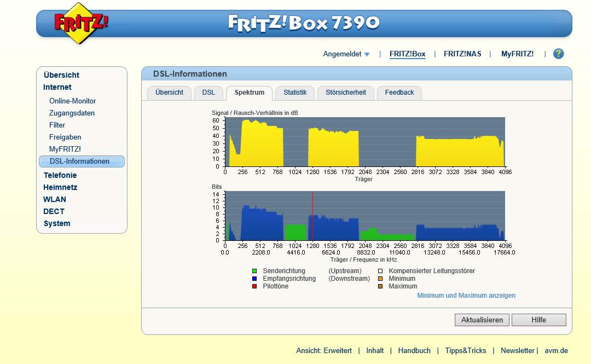Open Freigaben in the sidebar
591x364 pixels.
point(65,137)
